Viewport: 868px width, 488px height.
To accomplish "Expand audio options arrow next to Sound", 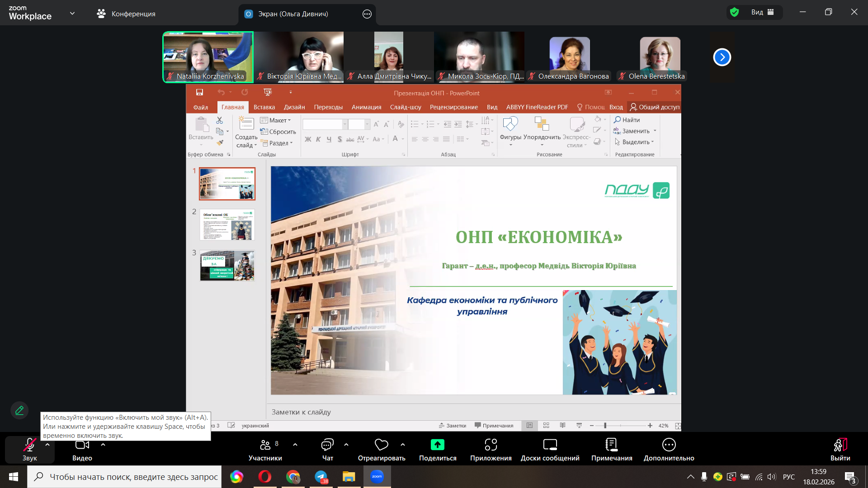I will pos(47,445).
